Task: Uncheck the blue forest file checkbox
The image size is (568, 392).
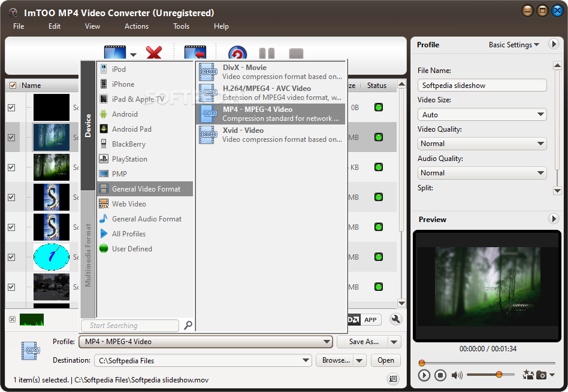Action: (11, 138)
